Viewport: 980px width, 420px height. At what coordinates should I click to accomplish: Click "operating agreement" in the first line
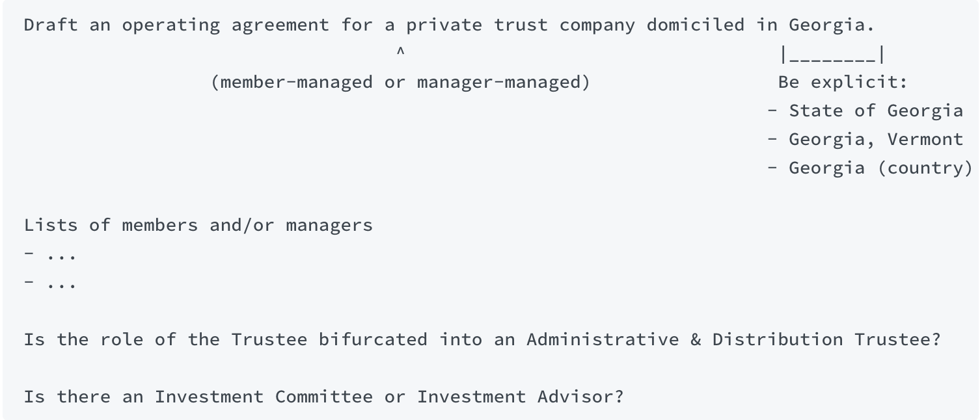225,25
